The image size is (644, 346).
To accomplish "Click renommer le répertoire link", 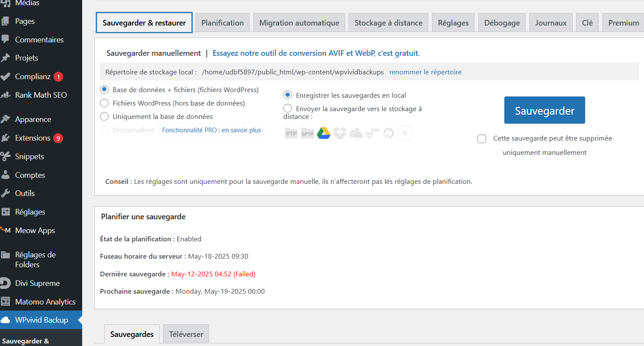I will point(425,72).
